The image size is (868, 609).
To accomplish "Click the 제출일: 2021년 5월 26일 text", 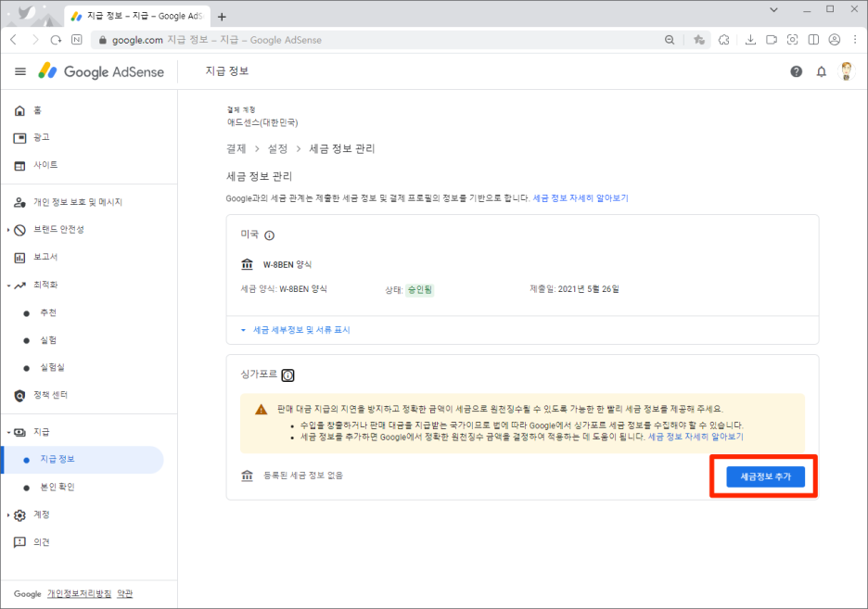I will tap(574, 289).
